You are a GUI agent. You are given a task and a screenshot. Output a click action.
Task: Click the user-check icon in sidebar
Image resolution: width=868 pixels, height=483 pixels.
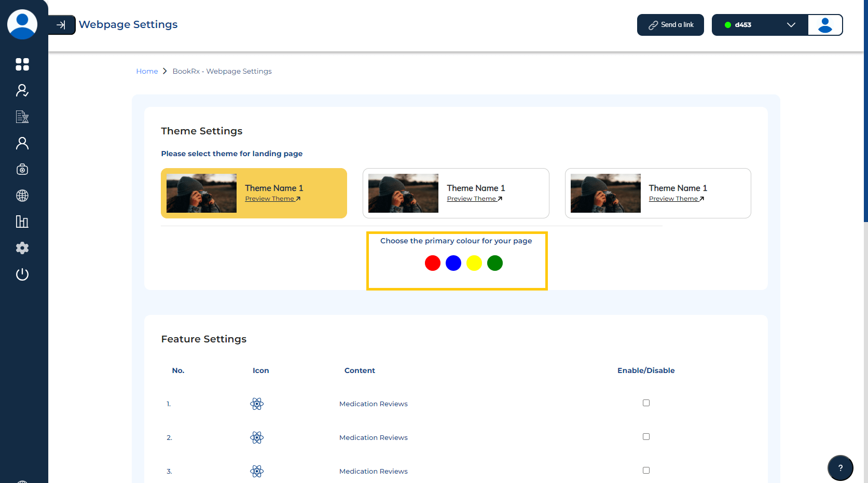point(22,91)
